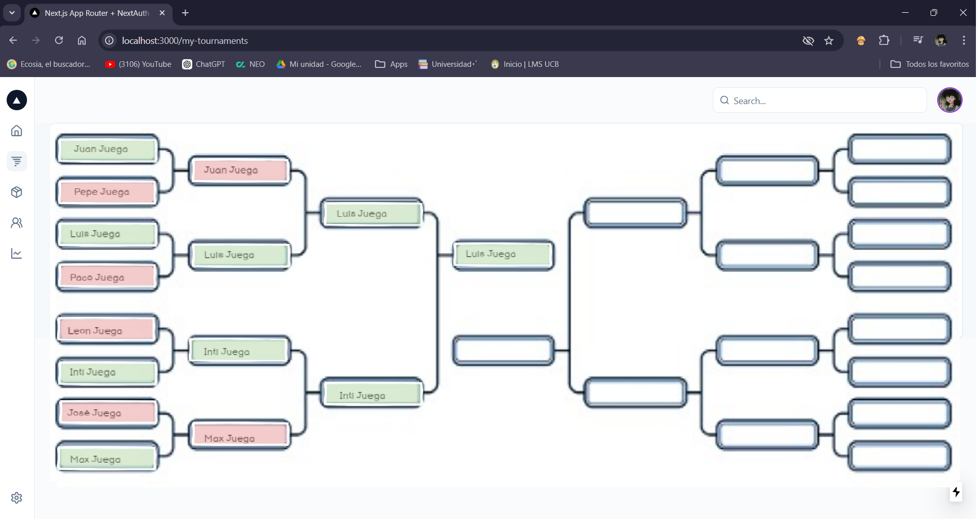Open user avatar profile picture

(x=949, y=101)
